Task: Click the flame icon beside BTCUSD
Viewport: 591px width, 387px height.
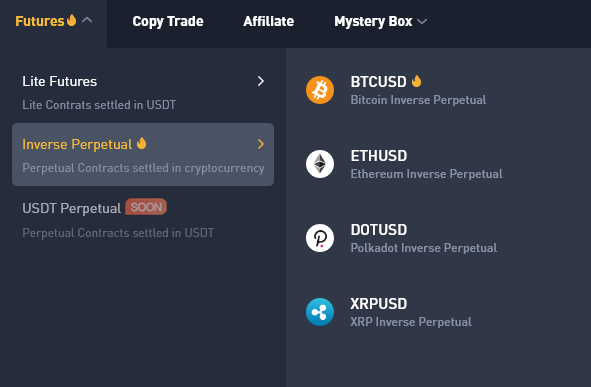Action: [x=416, y=81]
